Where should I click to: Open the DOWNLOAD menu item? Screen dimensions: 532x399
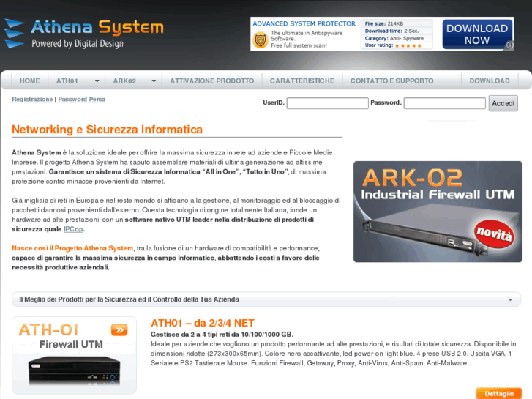(x=490, y=81)
